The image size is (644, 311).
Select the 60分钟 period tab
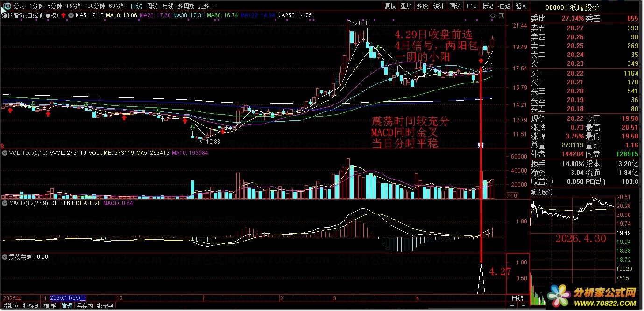[x=118, y=6]
